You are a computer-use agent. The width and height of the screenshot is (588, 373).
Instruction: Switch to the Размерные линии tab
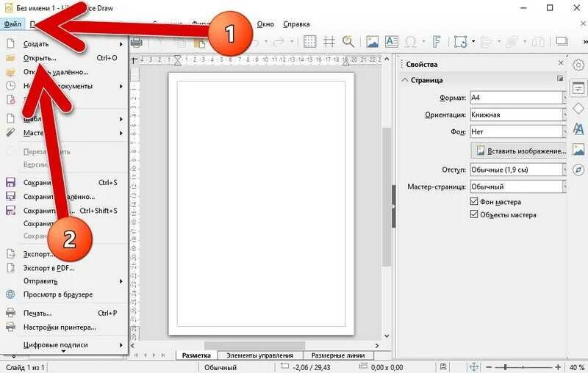338,355
